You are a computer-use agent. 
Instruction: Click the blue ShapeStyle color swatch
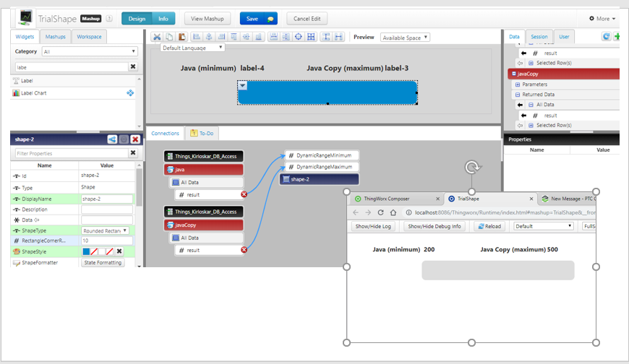tap(86, 251)
